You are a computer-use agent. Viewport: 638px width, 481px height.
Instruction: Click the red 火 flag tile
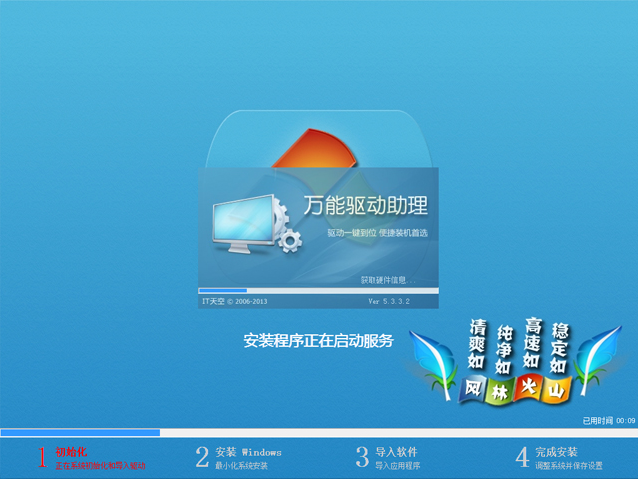[529, 387]
